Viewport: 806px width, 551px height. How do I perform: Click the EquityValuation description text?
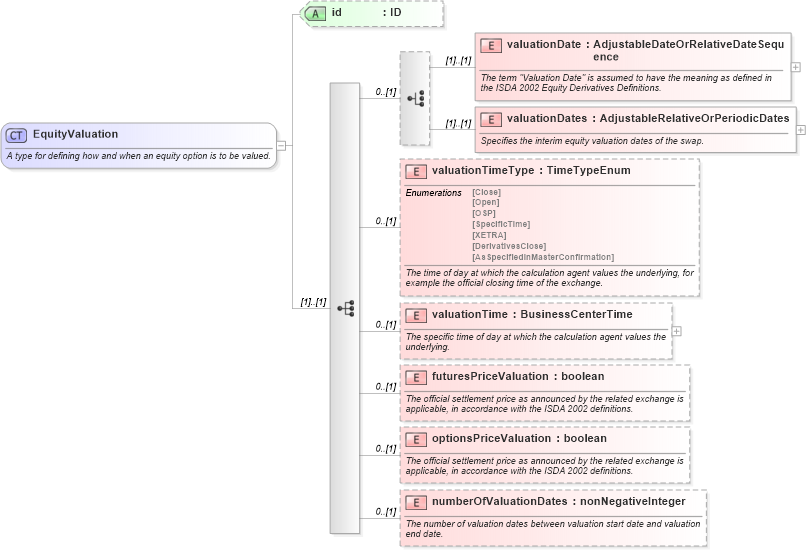pyautogui.click(x=139, y=156)
